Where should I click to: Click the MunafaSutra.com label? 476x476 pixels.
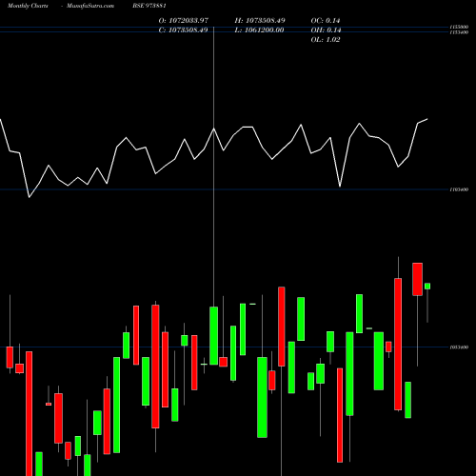coord(90,6)
